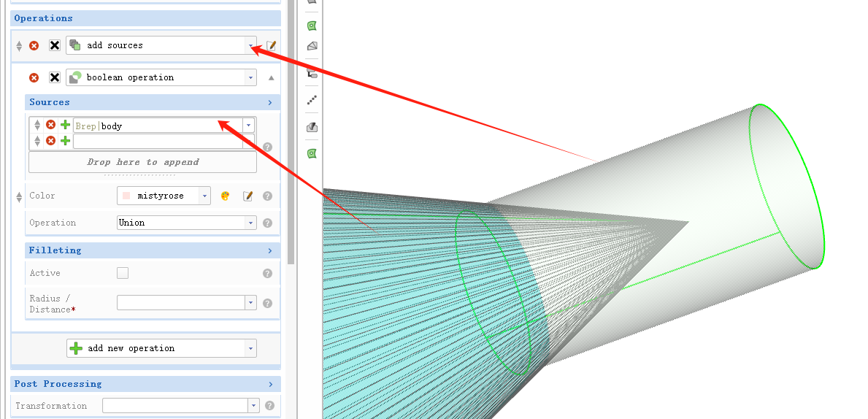Screen dimensions: 868x419
Task: Delete the add sources operation
Action: pyautogui.click(x=34, y=45)
